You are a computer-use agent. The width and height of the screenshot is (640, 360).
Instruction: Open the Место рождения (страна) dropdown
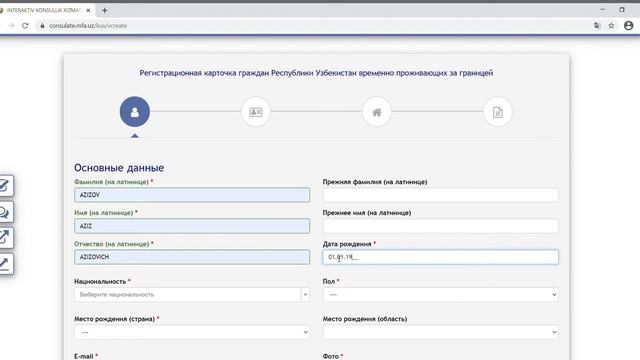(x=192, y=332)
